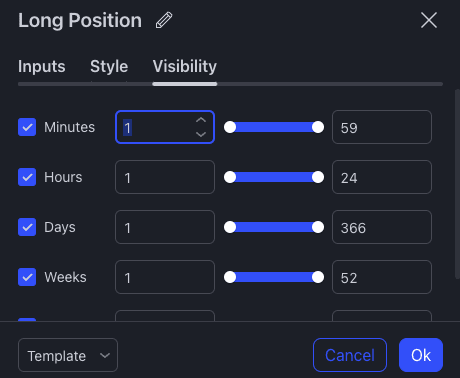Click the Minutes slider right handle

pyautogui.click(x=318, y=127)
